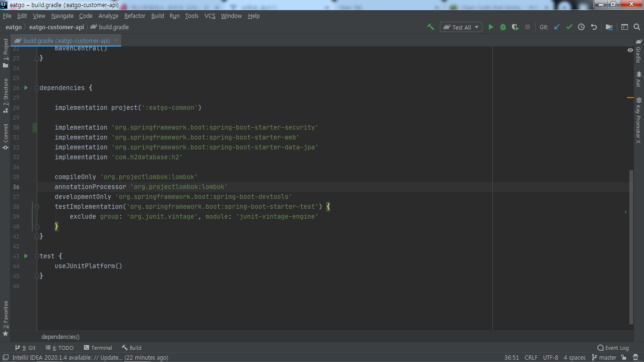Open Structure tool window sidebar button
Image resolution: width=644 pixels, height=362 pixels.
click(x=5, y=95)
